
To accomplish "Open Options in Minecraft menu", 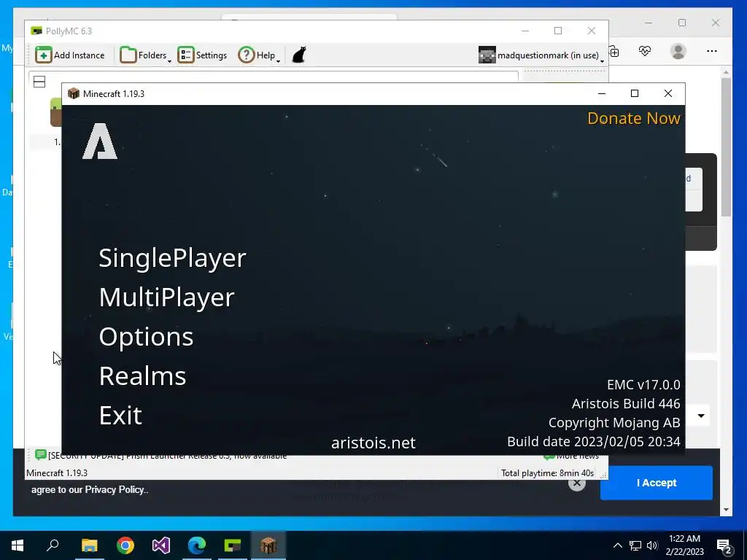I will click(x=146, y=337).
